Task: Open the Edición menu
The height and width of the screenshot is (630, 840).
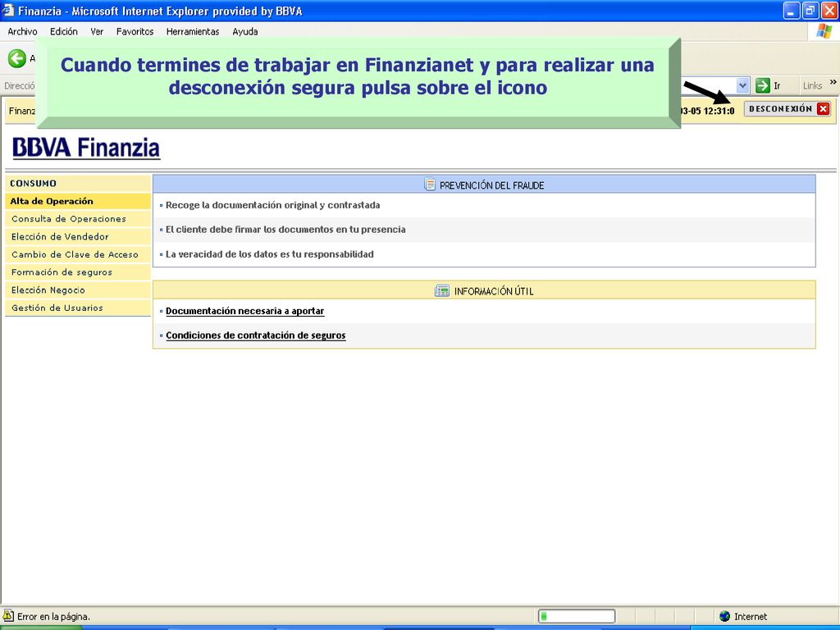Action: coord(64,32)
